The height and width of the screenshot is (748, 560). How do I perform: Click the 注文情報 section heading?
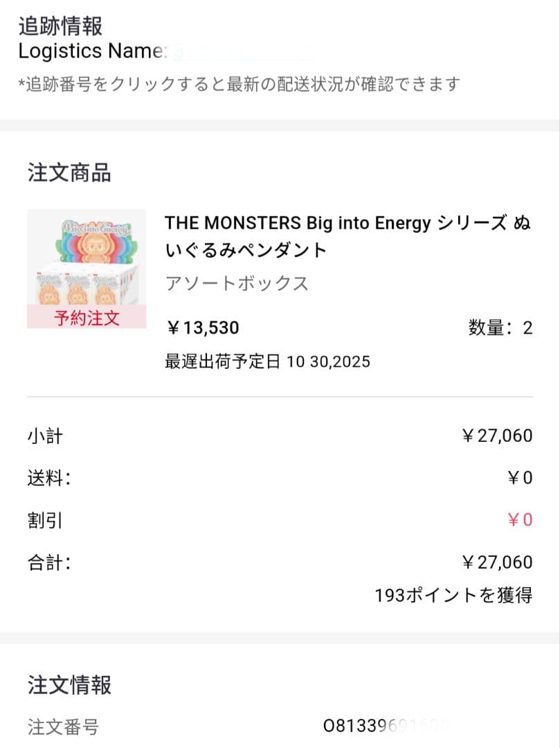(69, 685)
